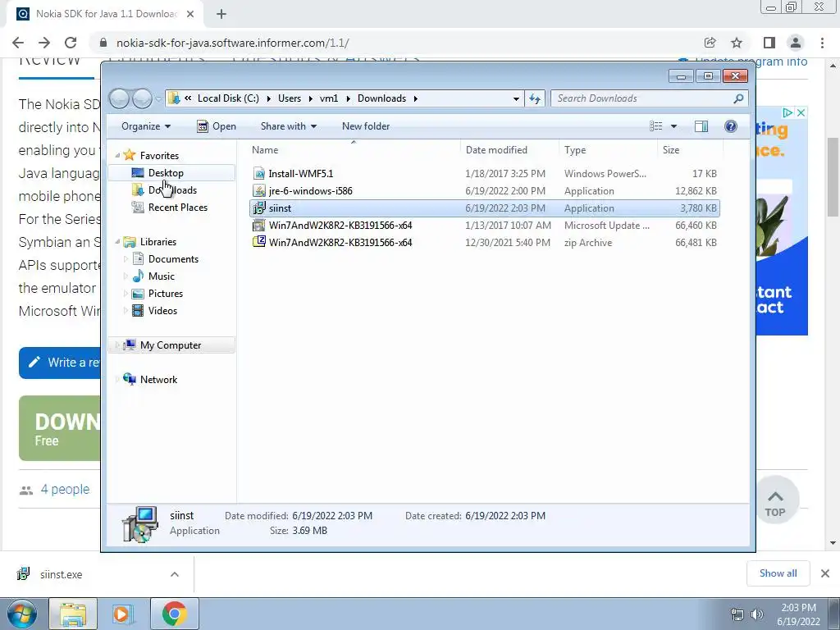The width and height of the screenshot is (840, 630).
Task: Collapse the Favorites group
Action: (117, 155)
